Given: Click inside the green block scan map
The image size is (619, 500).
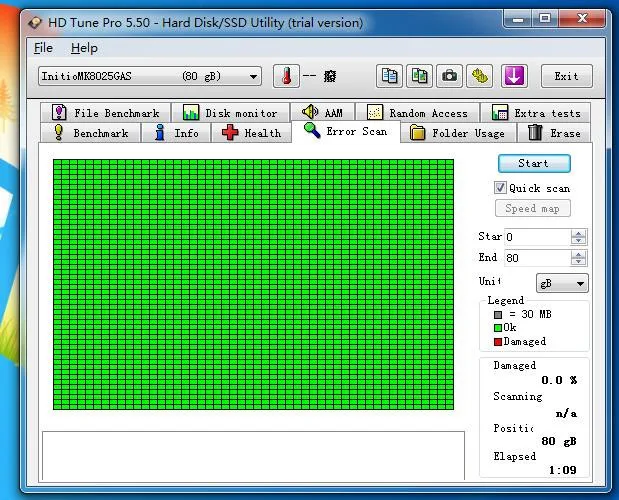Looking at the screenshot, I should pyautogui.click(x=253, y=285).
